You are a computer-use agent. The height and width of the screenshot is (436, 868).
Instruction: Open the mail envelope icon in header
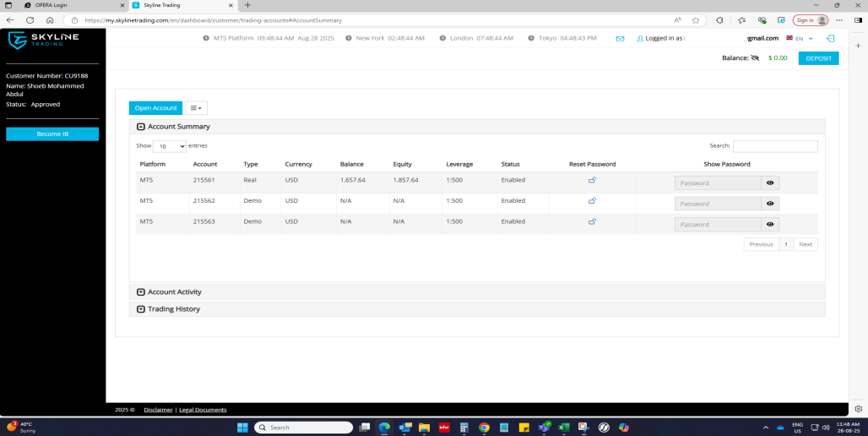coord(620,38)
